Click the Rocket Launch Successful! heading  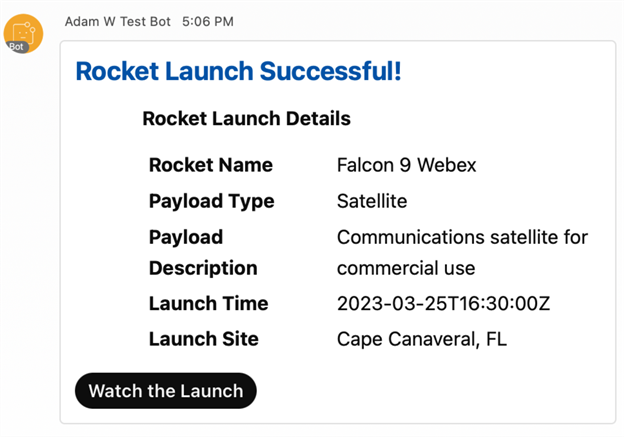pos(238,71)
